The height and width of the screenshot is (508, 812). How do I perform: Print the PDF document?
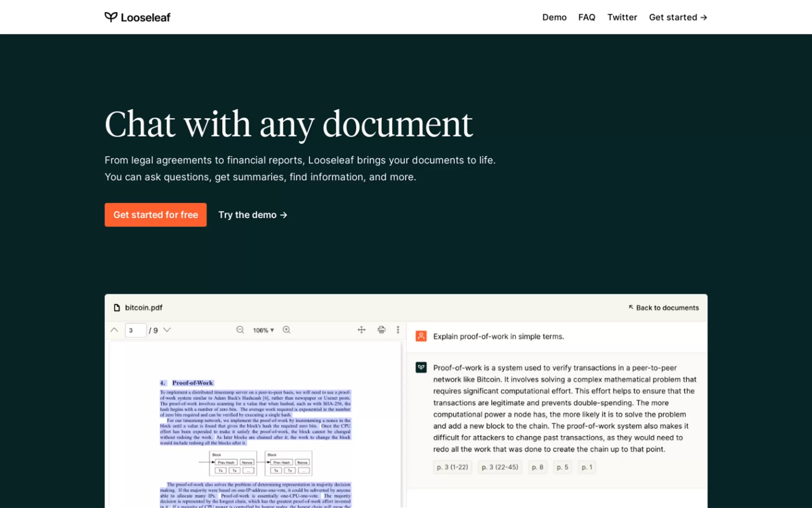tap(381, 330)
